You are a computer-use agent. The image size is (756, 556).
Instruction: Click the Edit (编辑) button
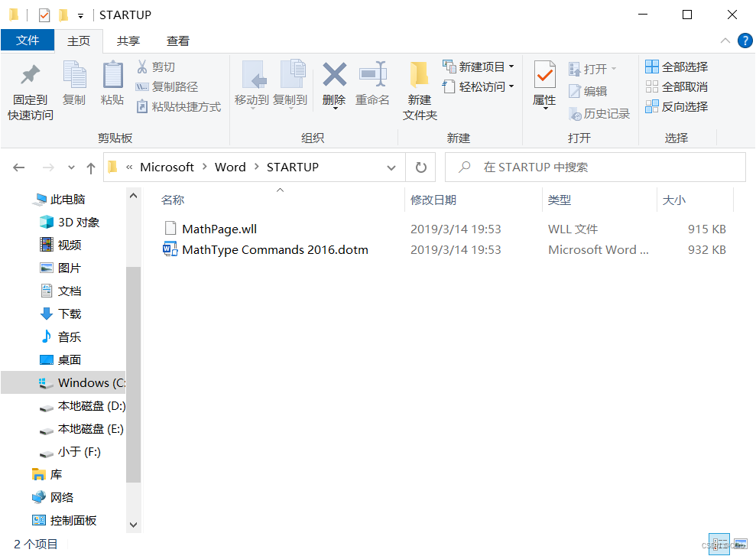(588, 91)
